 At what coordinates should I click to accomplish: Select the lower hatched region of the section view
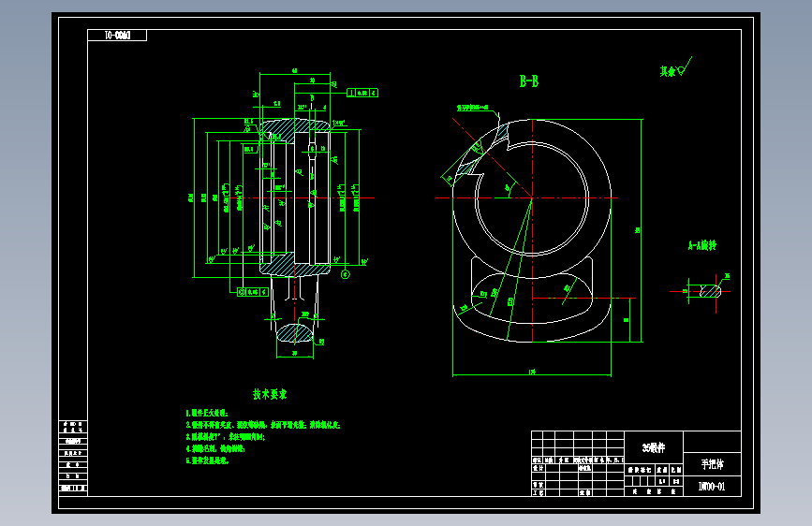pos(294,265)
